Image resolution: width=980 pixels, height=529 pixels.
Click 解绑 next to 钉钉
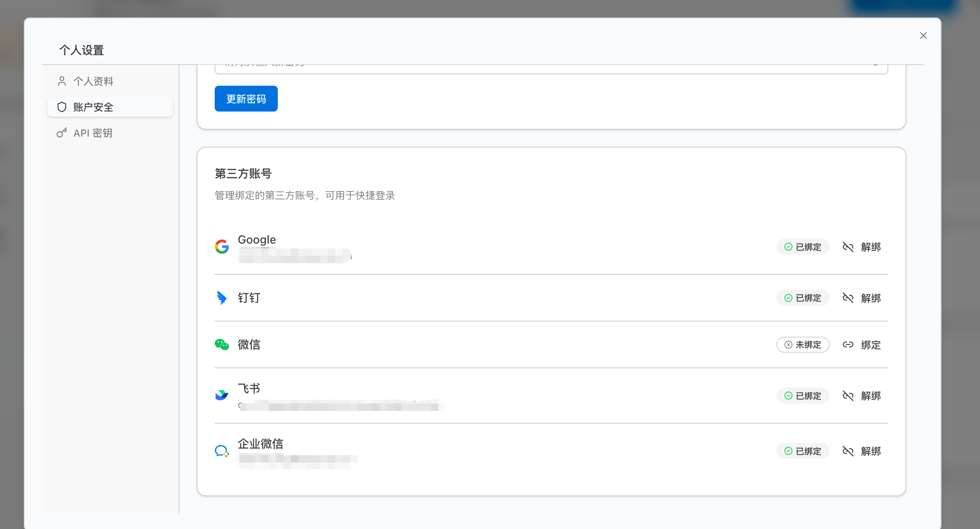pos(871,298)
